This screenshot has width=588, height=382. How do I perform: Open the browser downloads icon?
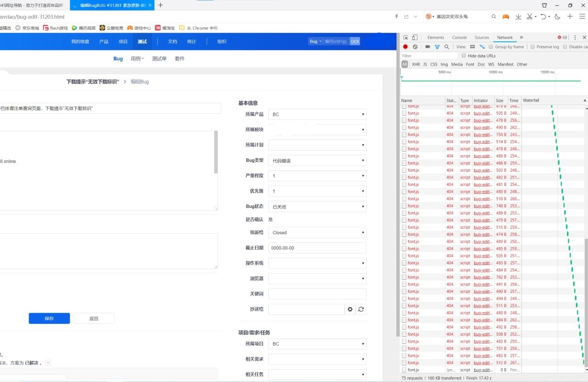point(518,17)
